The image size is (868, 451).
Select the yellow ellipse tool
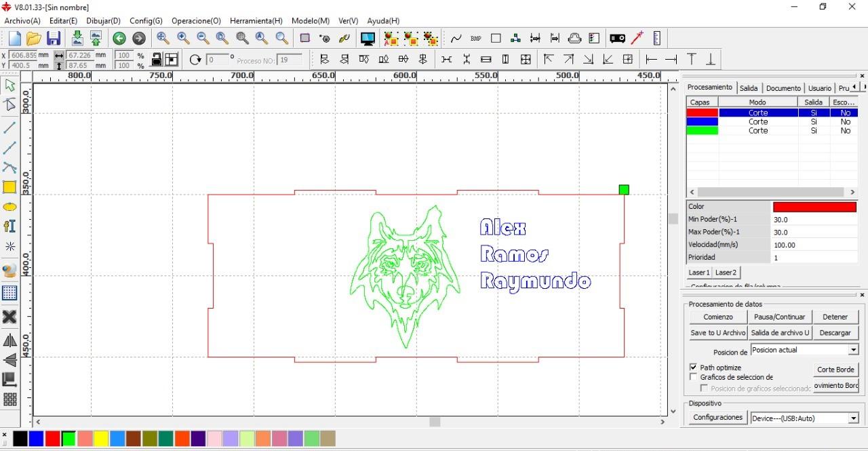pyautogui.click(x=10, y=207)
